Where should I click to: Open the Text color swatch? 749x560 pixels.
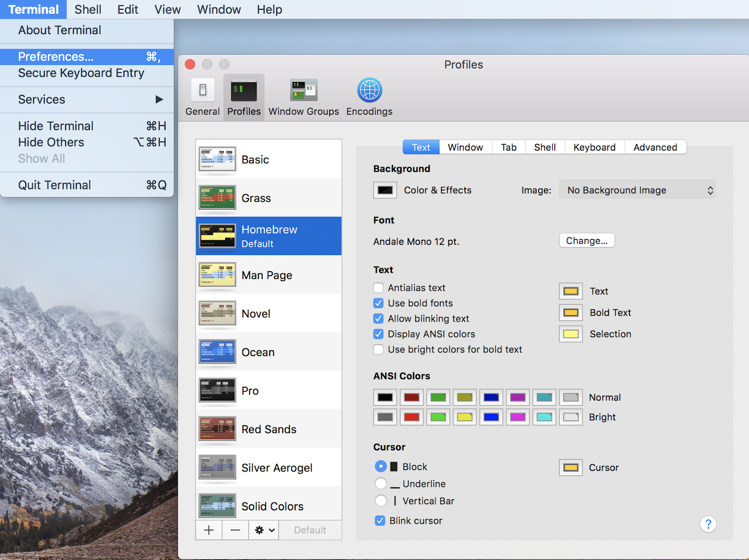coord(571,291)
